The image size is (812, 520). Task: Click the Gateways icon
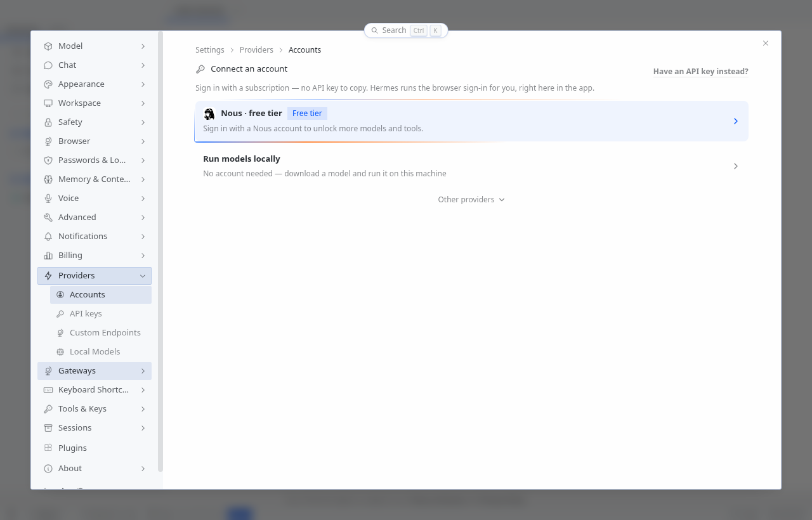coord(48,371)
